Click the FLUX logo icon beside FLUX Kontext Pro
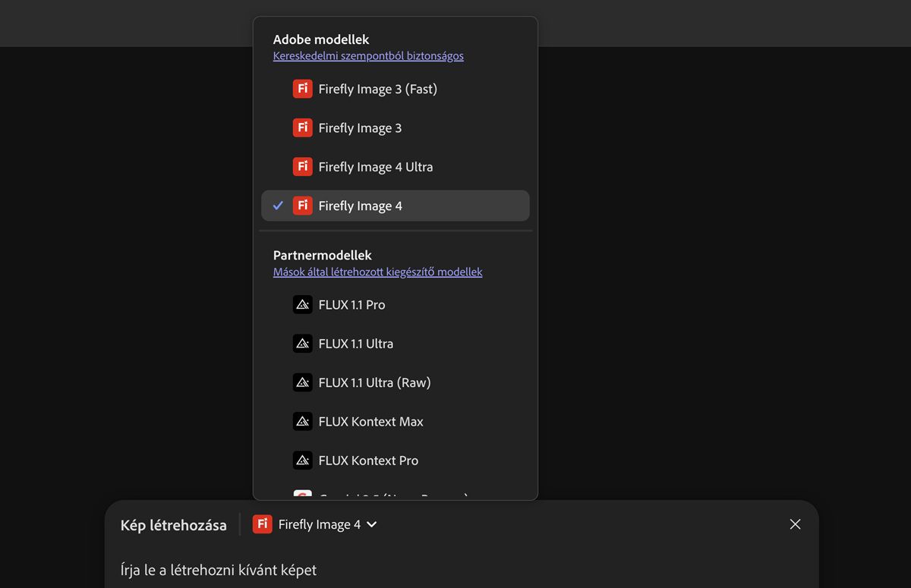 [x=302, y=460]
